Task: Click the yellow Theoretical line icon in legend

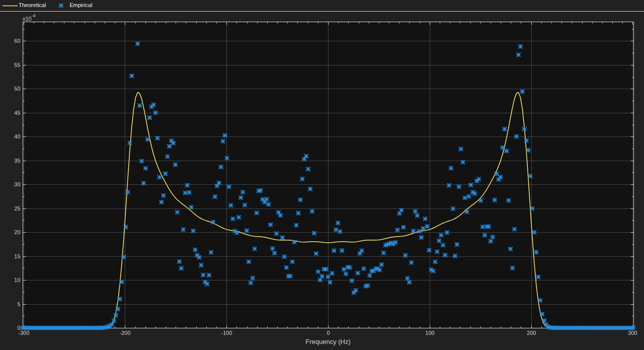Action: 10,6
